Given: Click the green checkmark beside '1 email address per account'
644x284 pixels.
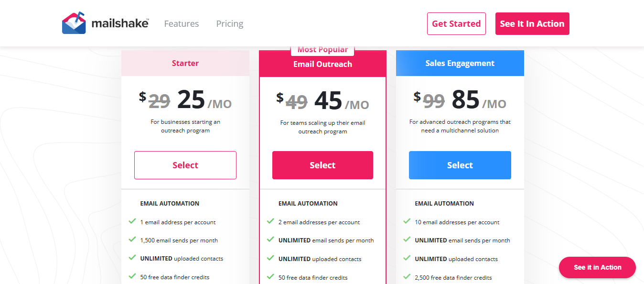Looking at the screenshot, I should tap(132, 222).
